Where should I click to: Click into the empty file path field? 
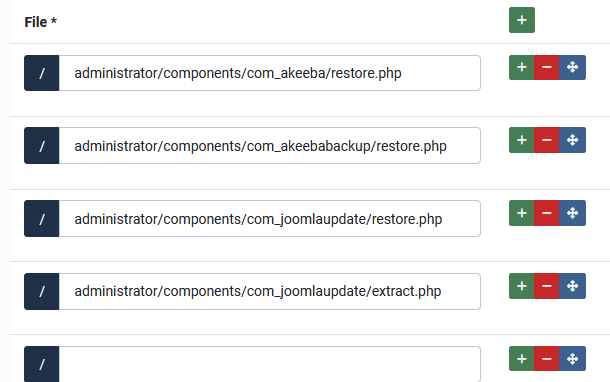270,364
